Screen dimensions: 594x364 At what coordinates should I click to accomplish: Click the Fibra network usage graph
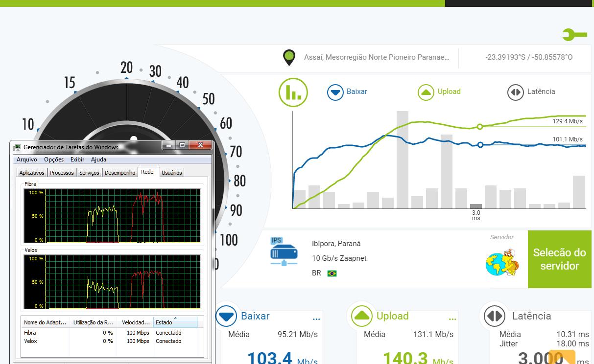tap(113, 215)
